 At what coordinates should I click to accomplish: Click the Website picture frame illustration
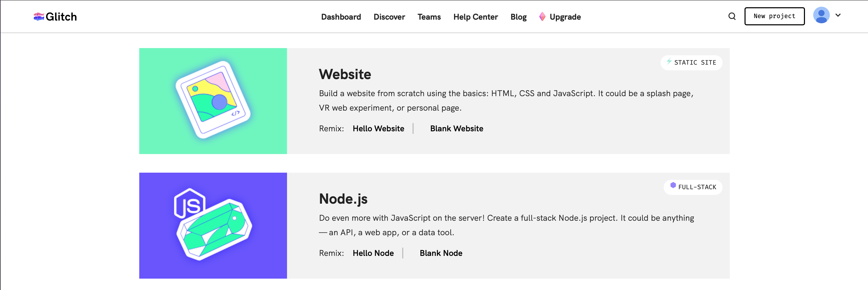(213, 100)
